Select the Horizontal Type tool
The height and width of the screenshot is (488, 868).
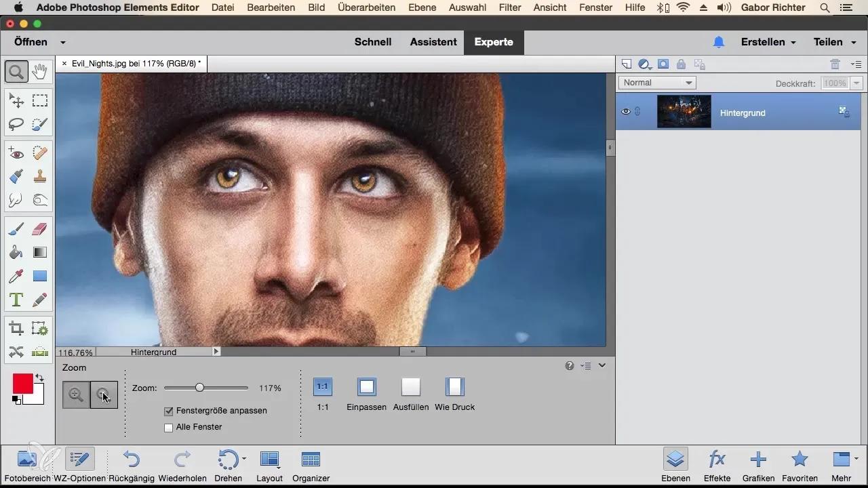16,300
